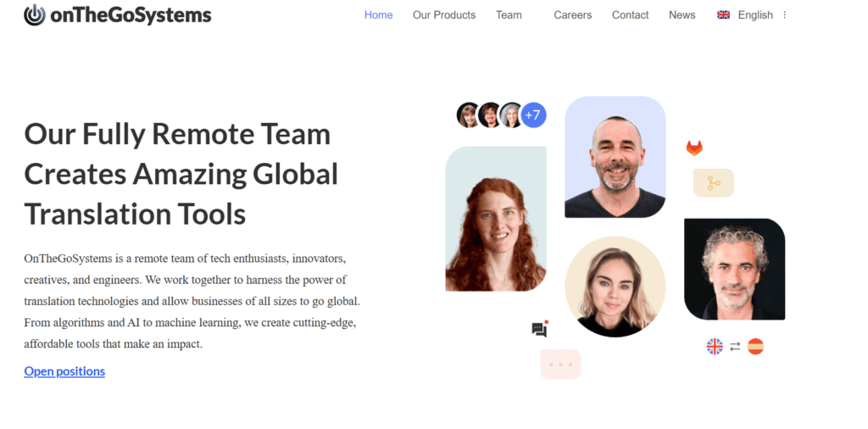Click the blue +7 members badge
The width and height of the screenshot is (868, 429).
click(x=534, y=115)
